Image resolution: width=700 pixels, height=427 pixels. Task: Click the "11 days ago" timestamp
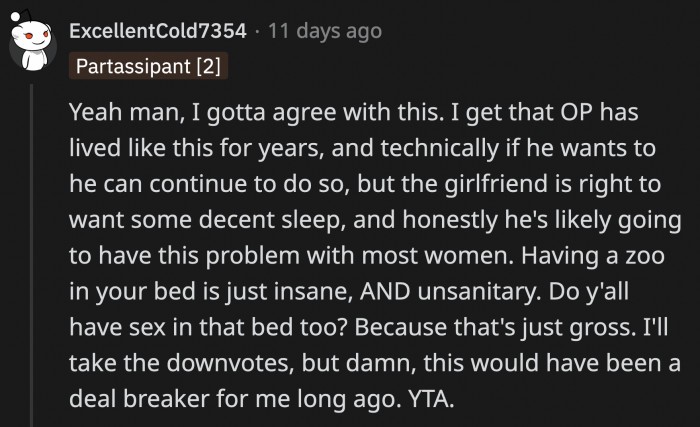[x=324, y=31]
